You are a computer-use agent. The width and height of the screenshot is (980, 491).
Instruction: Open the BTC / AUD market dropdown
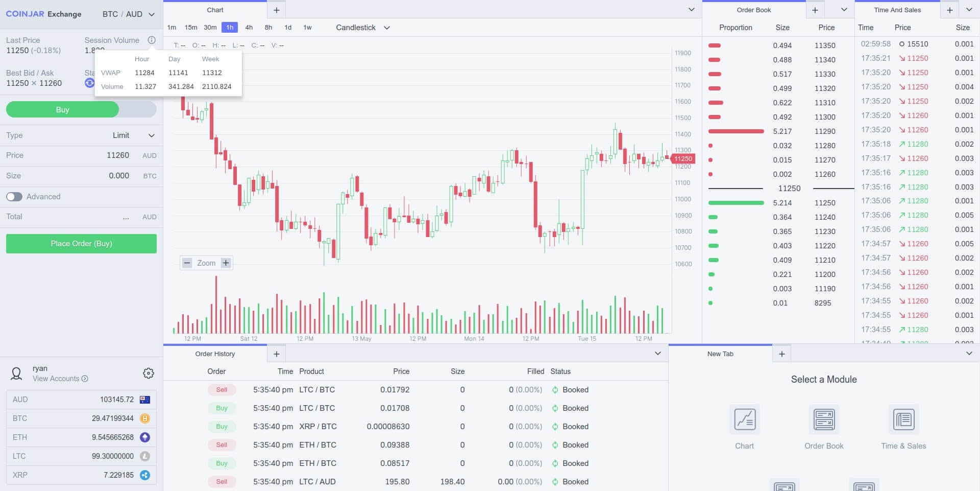129,14
